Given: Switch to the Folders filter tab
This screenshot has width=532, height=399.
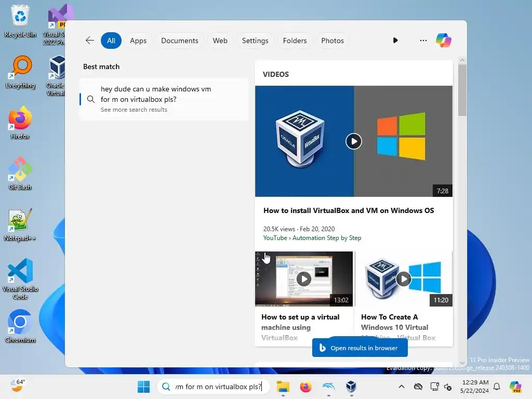Looking at the screenshot, I should pyautogui.click(x=295, y=41).
